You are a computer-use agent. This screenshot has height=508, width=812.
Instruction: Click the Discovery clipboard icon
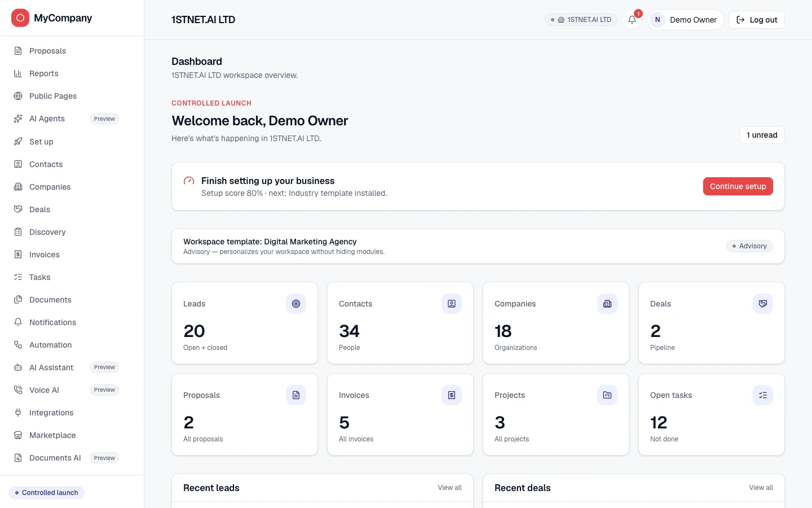click(18, 232)
